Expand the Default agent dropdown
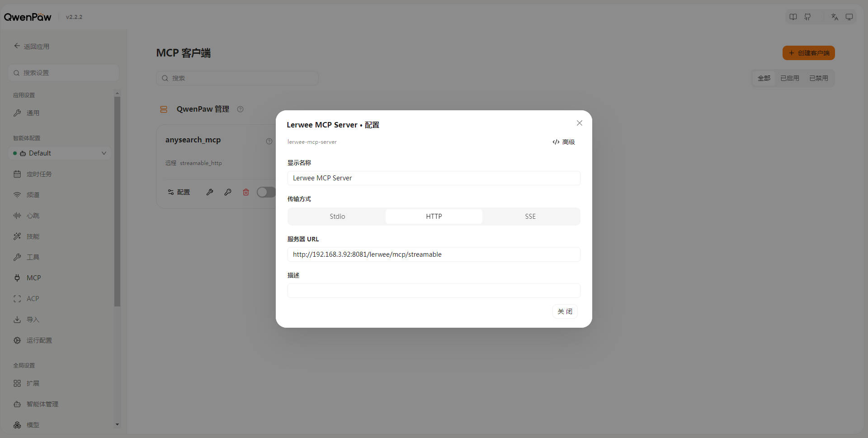Viewport: 868px width, 438px height. 60,153
